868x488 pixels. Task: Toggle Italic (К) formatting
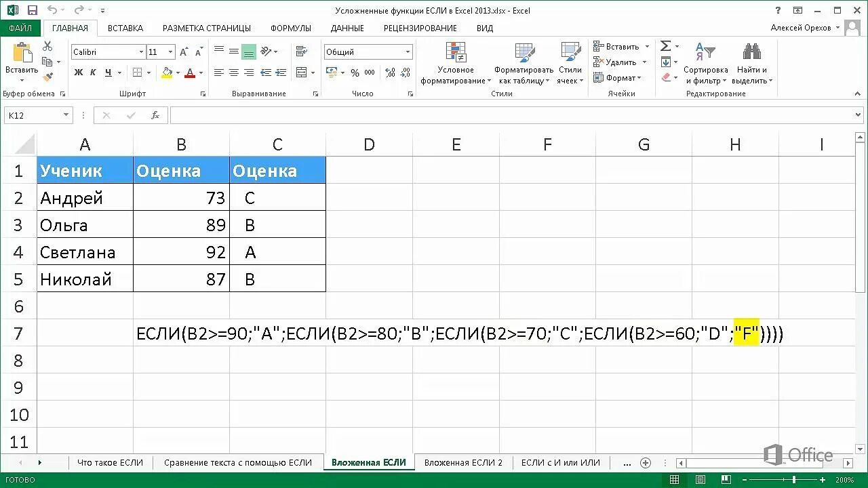click(x=94, y=73)
